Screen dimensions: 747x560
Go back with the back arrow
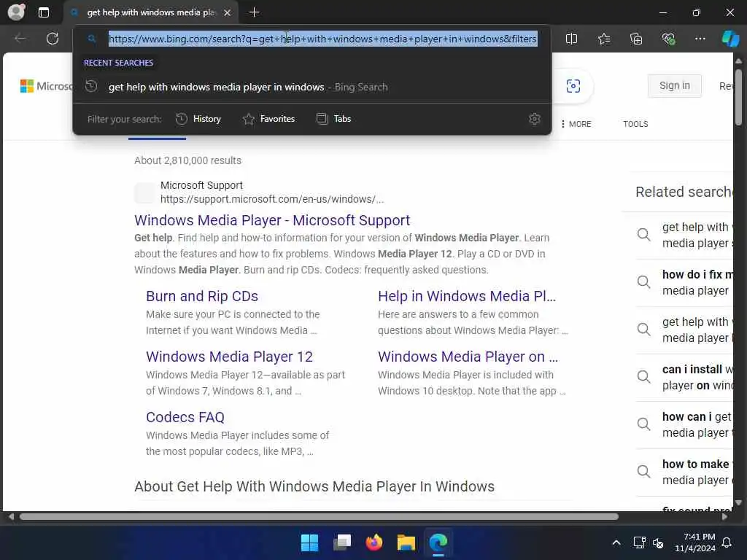pyautogui.click(x=20, y=38)
